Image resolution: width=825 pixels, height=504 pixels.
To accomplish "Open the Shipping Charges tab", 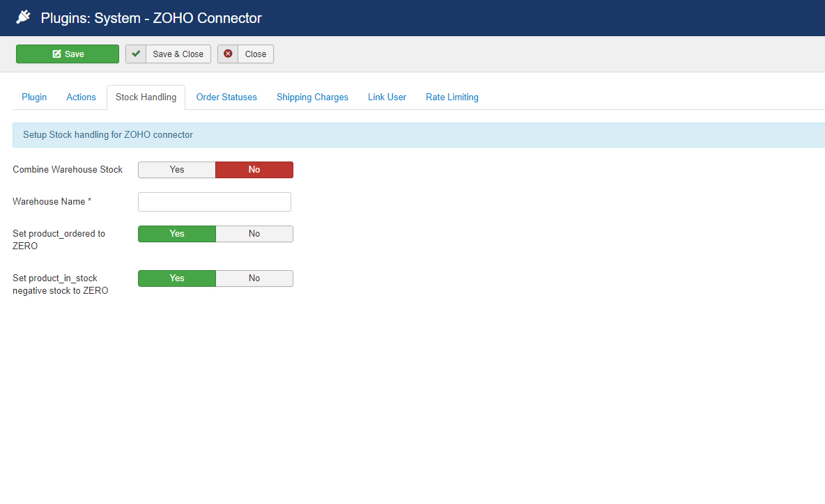I will [312, 97].
